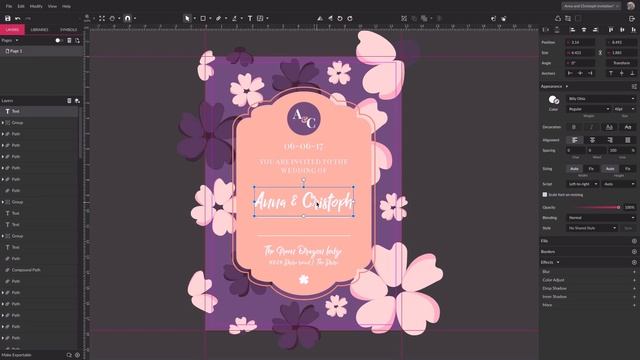Select Page 1 in the Pages list

pyautogui.click(x=41, y=51)
